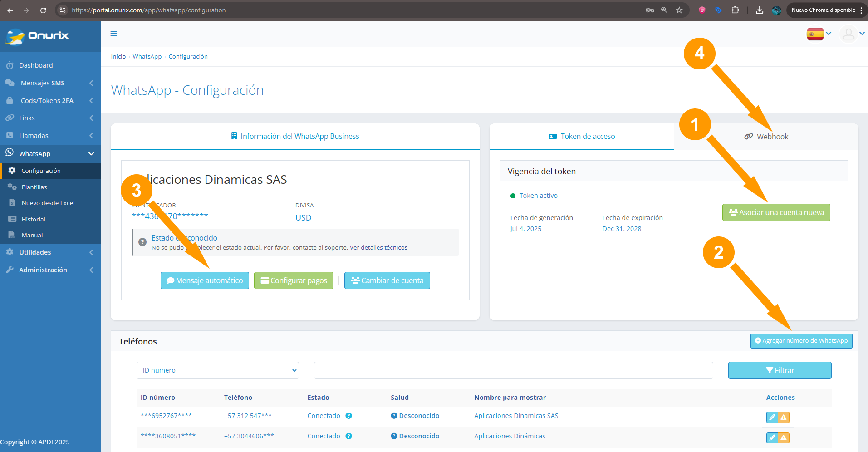Click Desconocido health in Aplicaciones Dinámicas row
Viewport: 868px width, 452px height.
415,436
